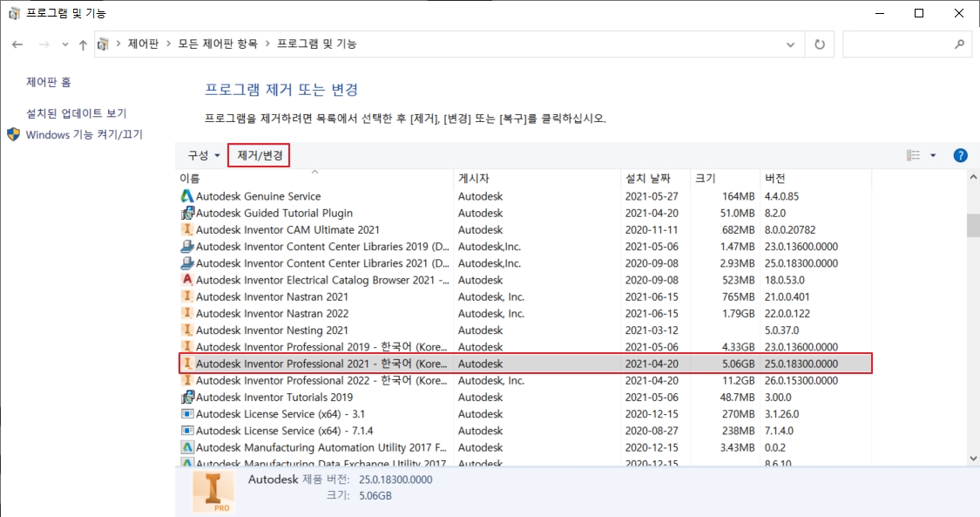Click the window title icon

coord(14,13)
